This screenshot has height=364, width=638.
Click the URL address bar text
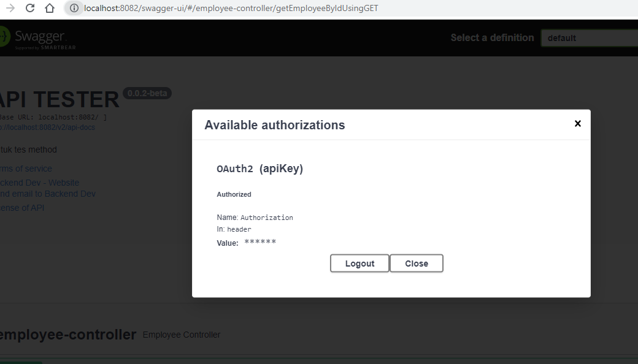(x=231, y=8)
